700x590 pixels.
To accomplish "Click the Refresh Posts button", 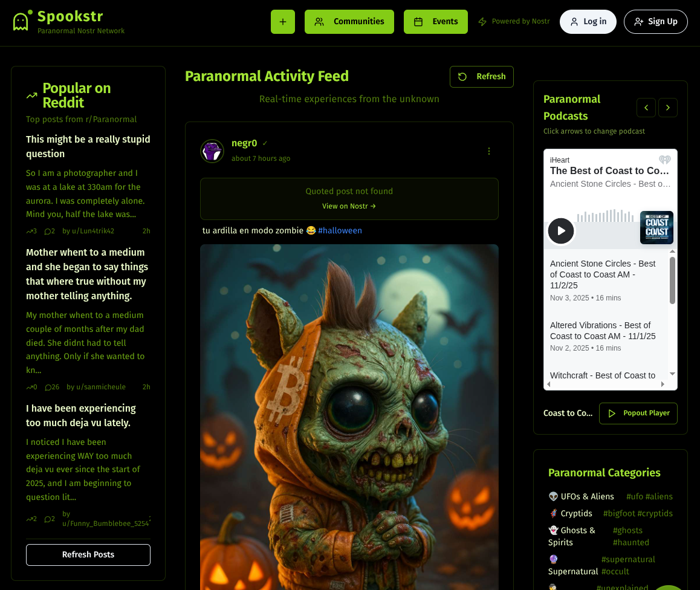I will pyautogui.click(x=88, y=555).
